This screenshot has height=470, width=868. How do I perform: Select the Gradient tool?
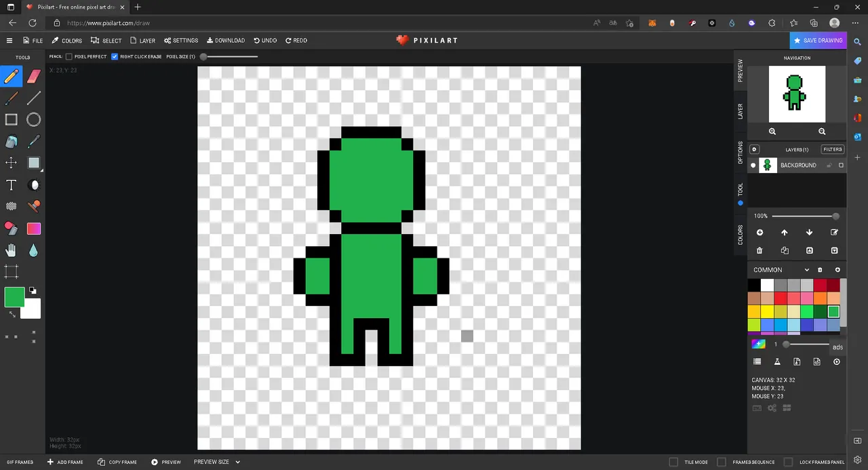(x=34, y=229)
